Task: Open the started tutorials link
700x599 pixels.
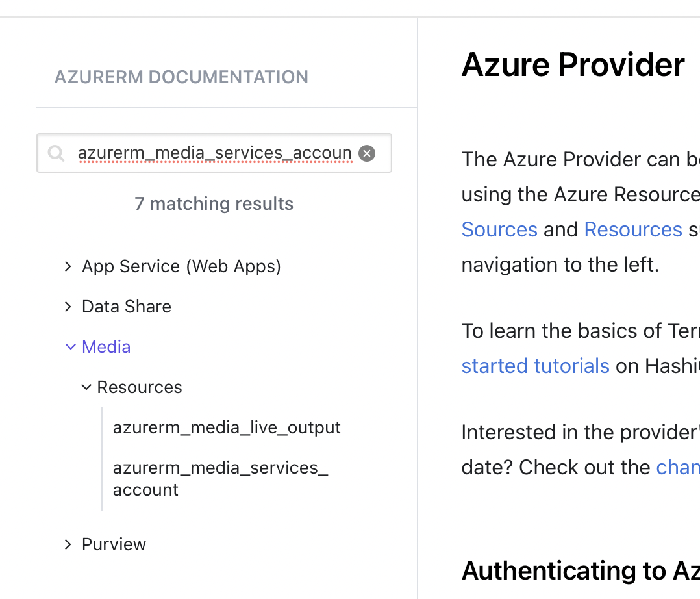Action: tap(535, 365)
